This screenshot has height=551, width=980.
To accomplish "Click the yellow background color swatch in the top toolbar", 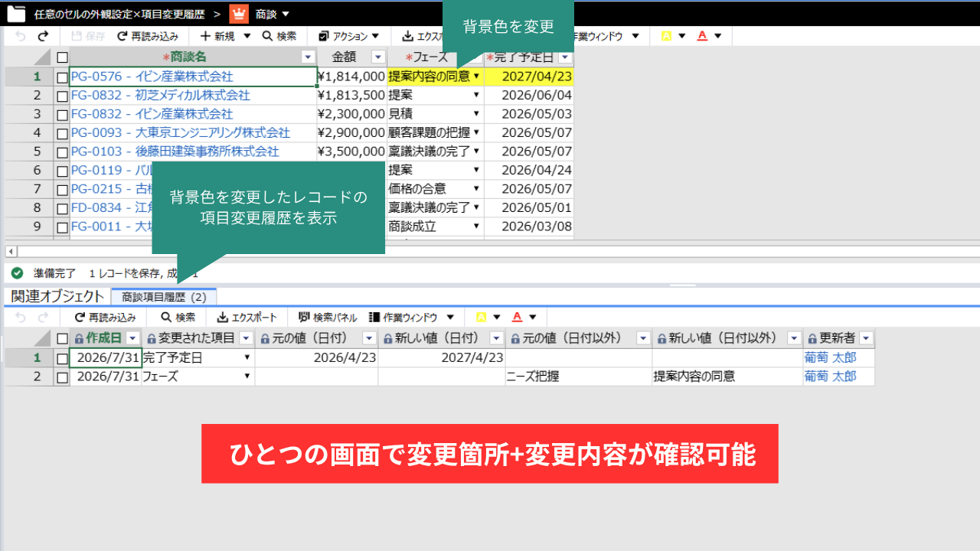I will click(666, 36).
